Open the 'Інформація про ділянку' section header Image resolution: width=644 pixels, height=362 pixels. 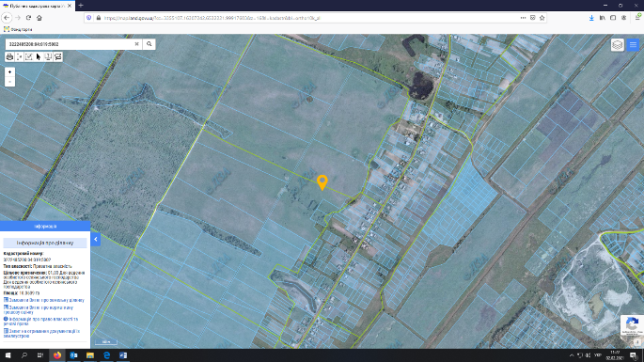tap(45, 243)
